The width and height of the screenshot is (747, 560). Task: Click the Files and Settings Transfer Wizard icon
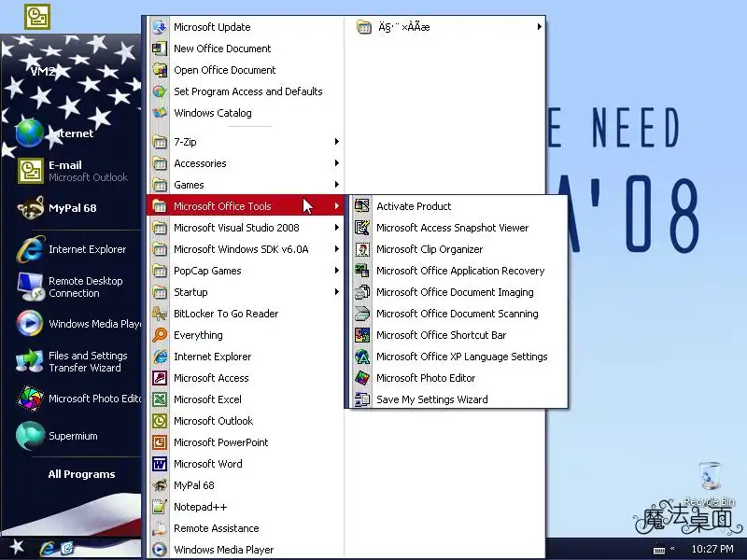coord(30,361)
